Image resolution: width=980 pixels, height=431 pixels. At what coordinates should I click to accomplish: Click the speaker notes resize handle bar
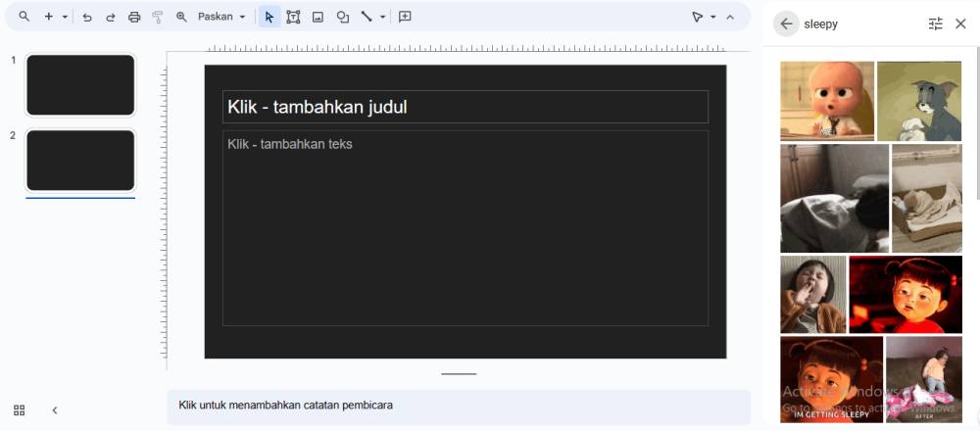459,374
